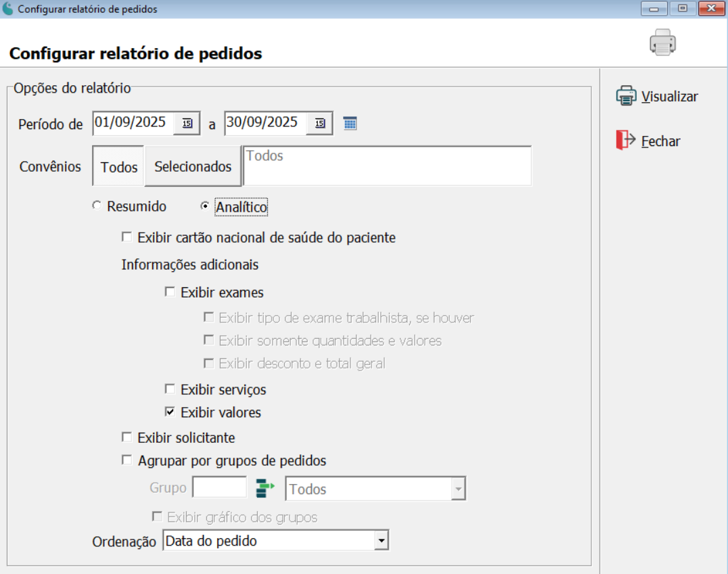Click the grey printer icon at top right
This screenshot has width=728, height=574.
662,42
